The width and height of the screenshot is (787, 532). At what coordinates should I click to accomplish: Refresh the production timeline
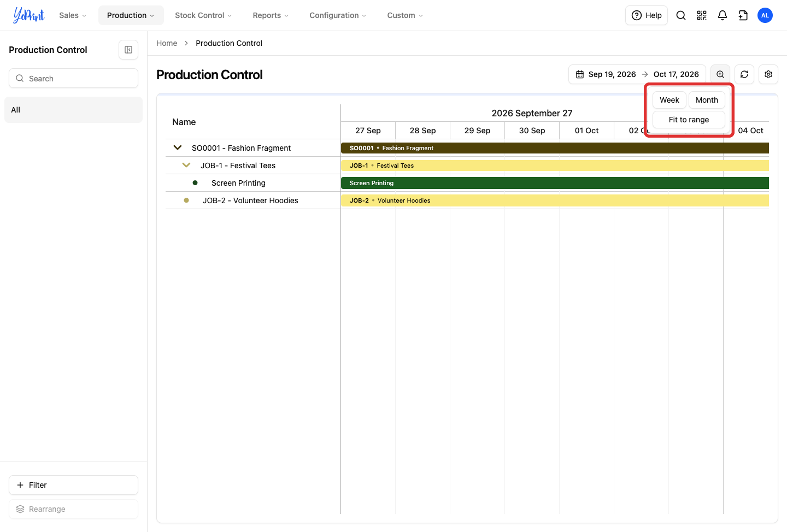coord(744,74)
